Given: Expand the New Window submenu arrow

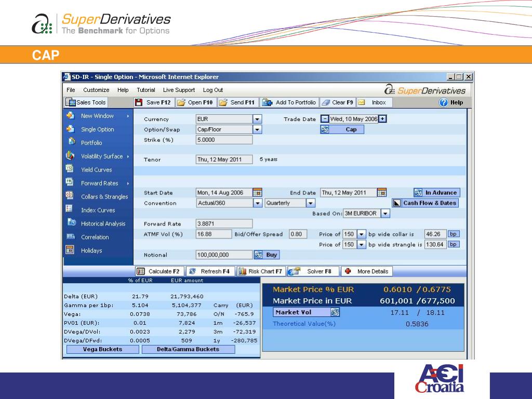Looking at the screenshot, I should 128,116.
